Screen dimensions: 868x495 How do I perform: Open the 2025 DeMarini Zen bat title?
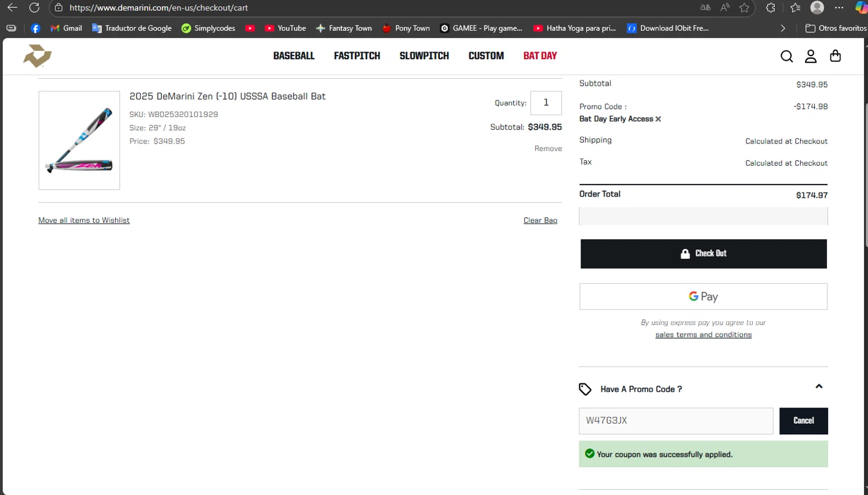tap(227, 97)
